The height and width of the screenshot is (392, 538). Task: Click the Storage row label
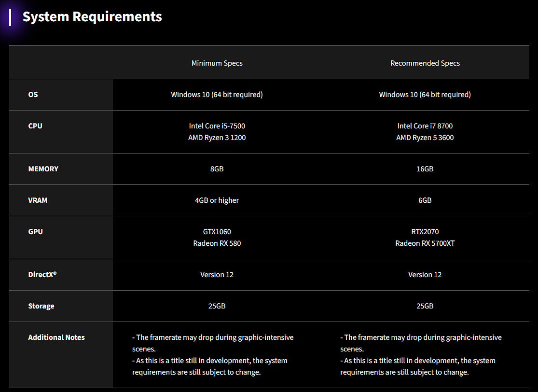click(41, 306)
